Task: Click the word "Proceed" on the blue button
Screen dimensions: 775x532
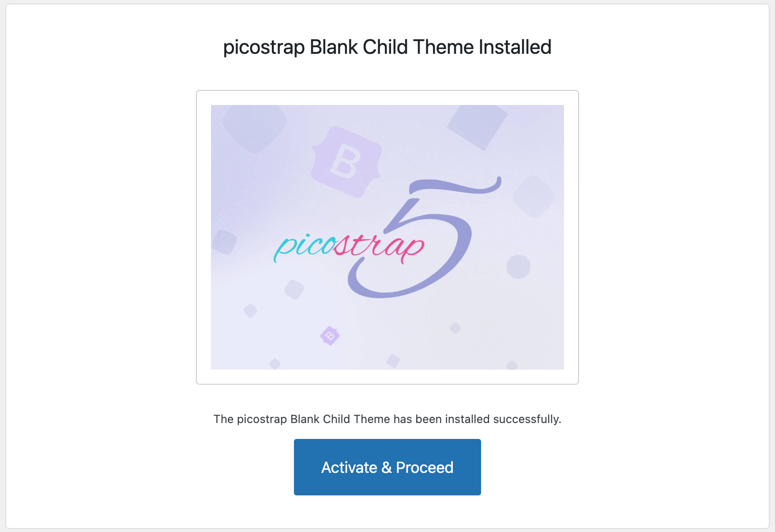Action: (x=425, y=467)
